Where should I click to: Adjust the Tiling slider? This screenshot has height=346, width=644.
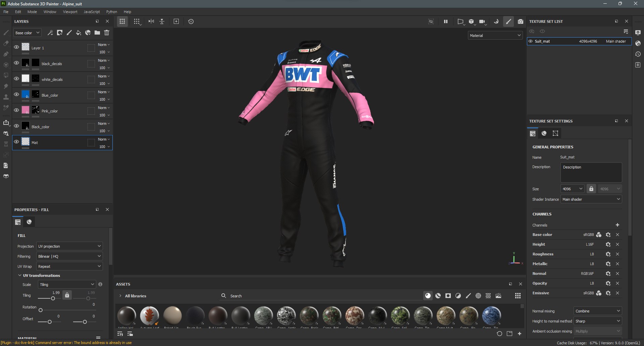(x=53, y=298)
